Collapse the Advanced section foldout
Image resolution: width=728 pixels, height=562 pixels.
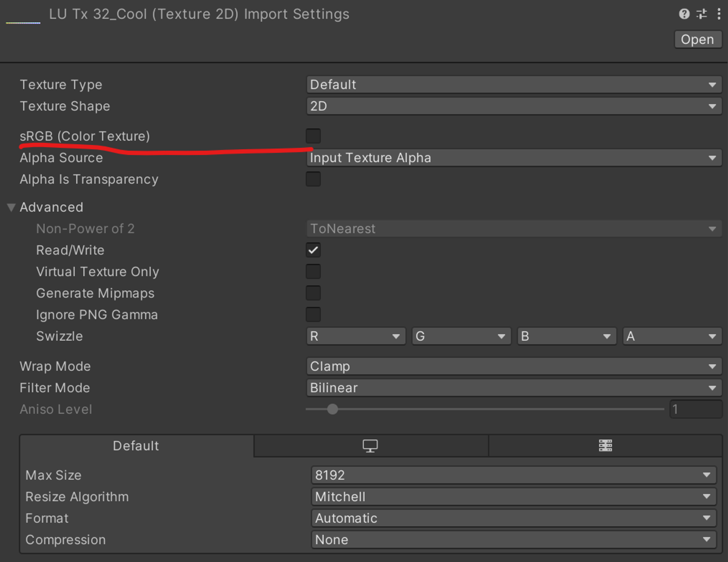click(11, 207)
